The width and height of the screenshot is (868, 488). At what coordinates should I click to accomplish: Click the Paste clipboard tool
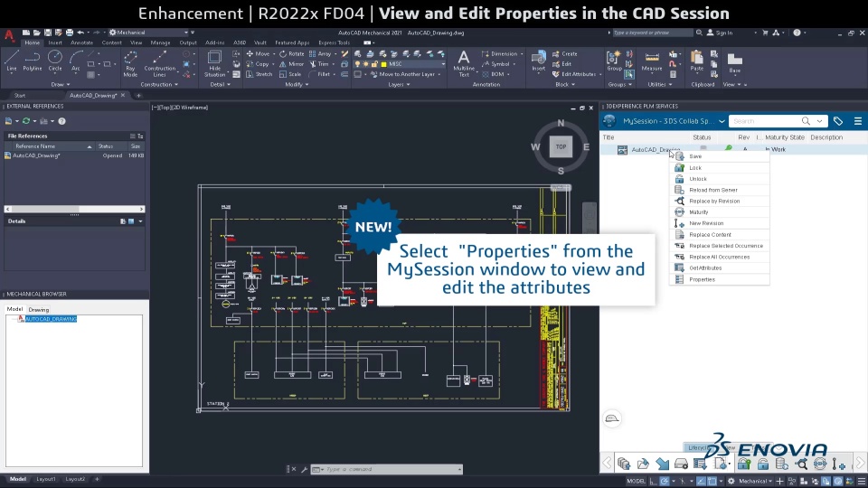tap(697, 61)
